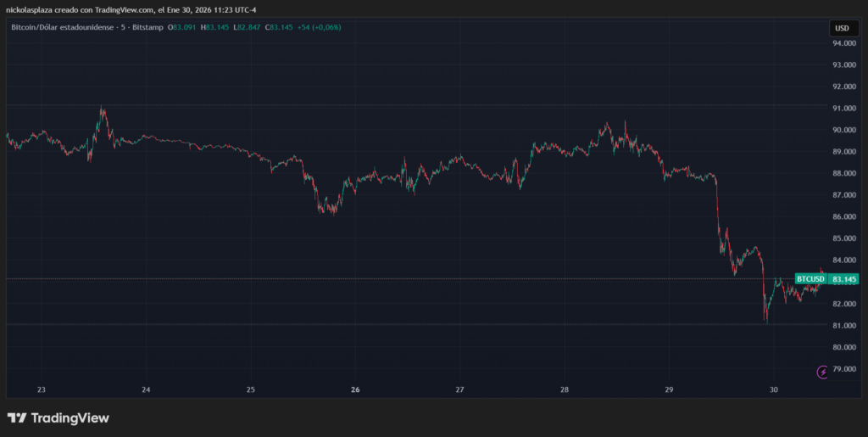Open the USD currency selector

tap(842, 28)
